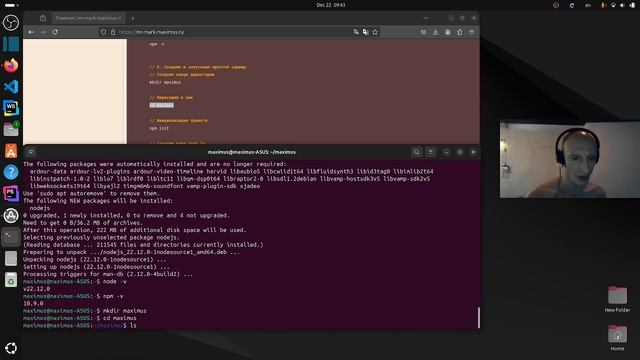
Task: Open the Files manager in the dock
Action: [x=11, y=129]
